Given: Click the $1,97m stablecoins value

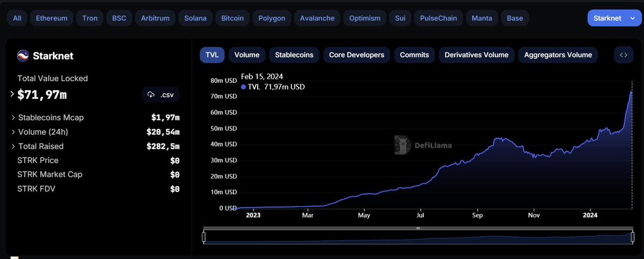Looking at the screenshot, I should click(x=165, y=117).
